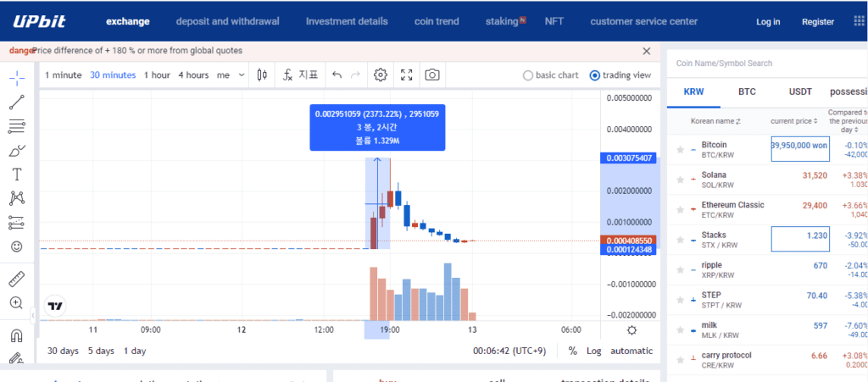Open the fx indicators button
This screenshot has height=382, width=868.
click(300, 75)
